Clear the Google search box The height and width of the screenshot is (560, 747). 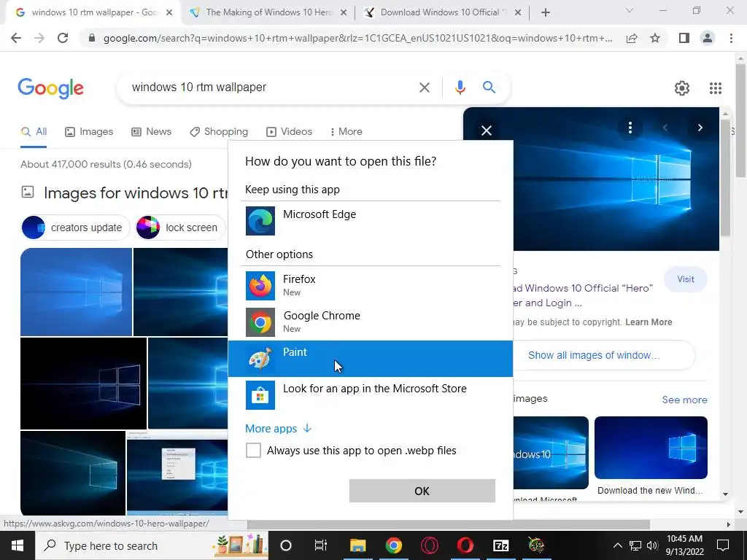click(424, 87)
